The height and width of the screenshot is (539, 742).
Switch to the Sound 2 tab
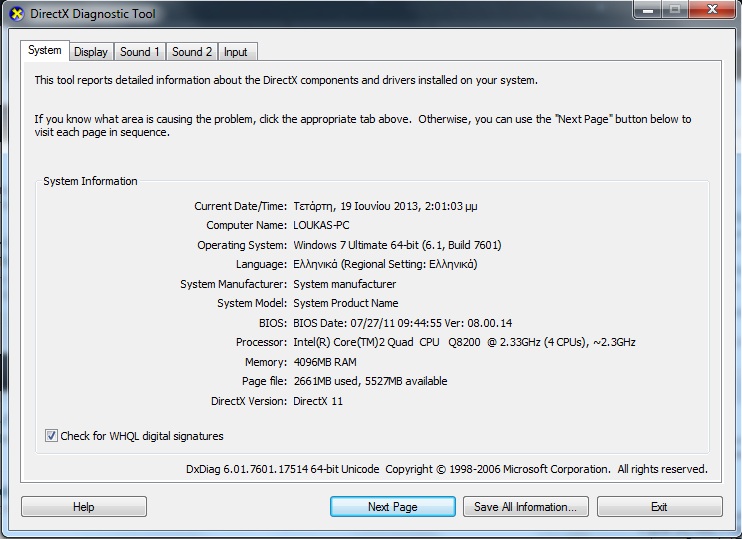192,52
